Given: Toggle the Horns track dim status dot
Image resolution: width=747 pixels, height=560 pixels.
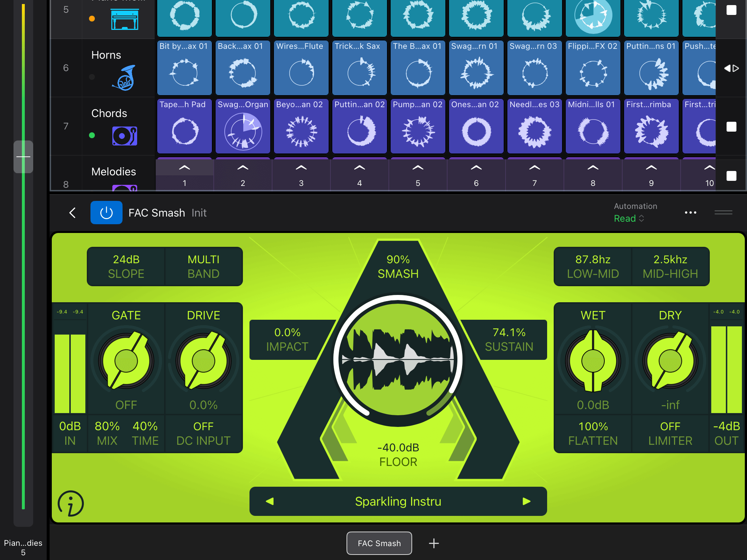Looking at the screenshot, I should tap(92, 77).
